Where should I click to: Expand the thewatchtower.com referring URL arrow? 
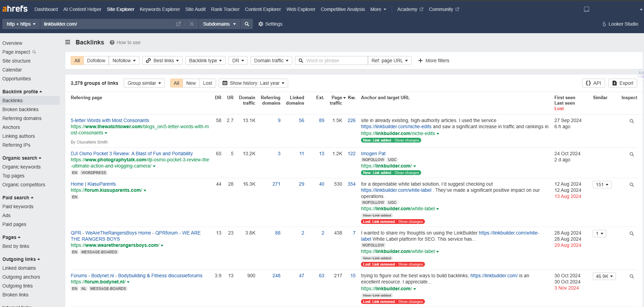(106, 133)
